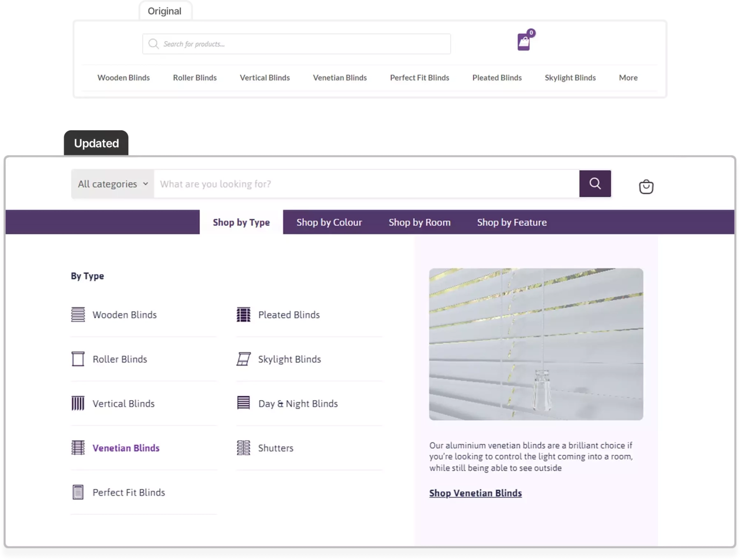Click the venetian blinds product image
This screenshot has height=560, width=740.
(535, 345)
